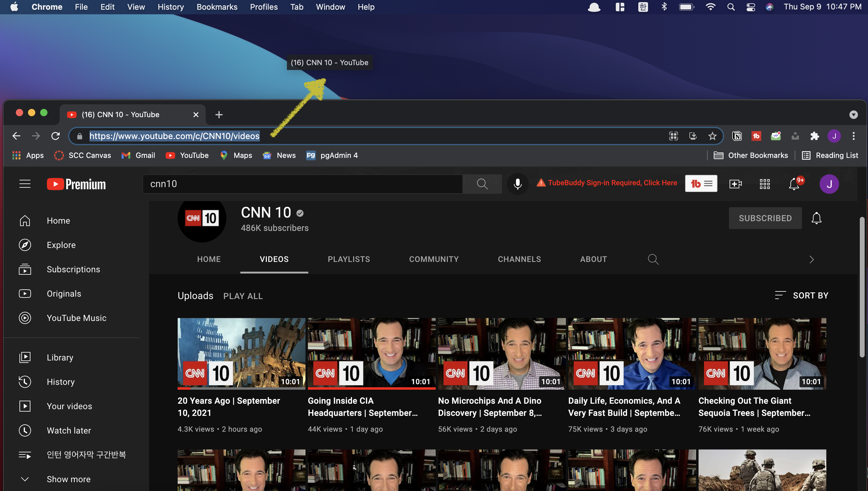Switch to the CHANNELS tab
868x491 pixels.
tap(519, 259)
